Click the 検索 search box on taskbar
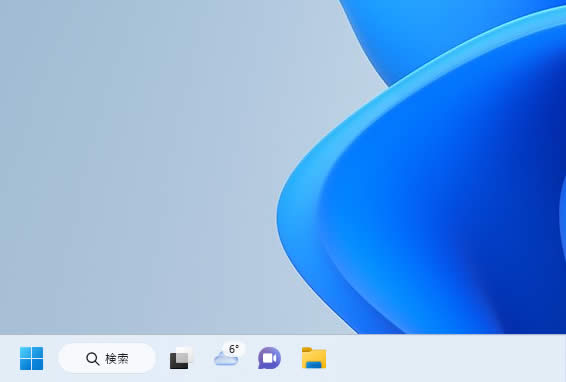 tap(107, 358)
